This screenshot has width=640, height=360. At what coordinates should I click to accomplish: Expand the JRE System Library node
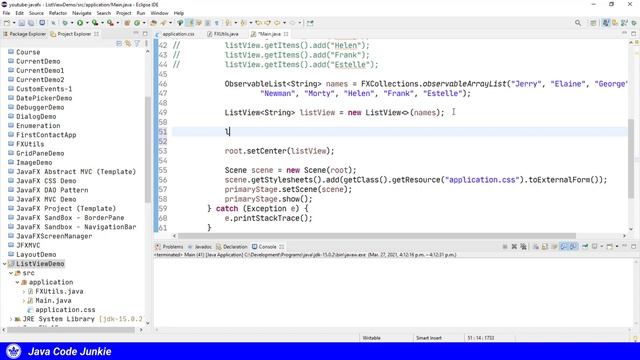[11, 319]
